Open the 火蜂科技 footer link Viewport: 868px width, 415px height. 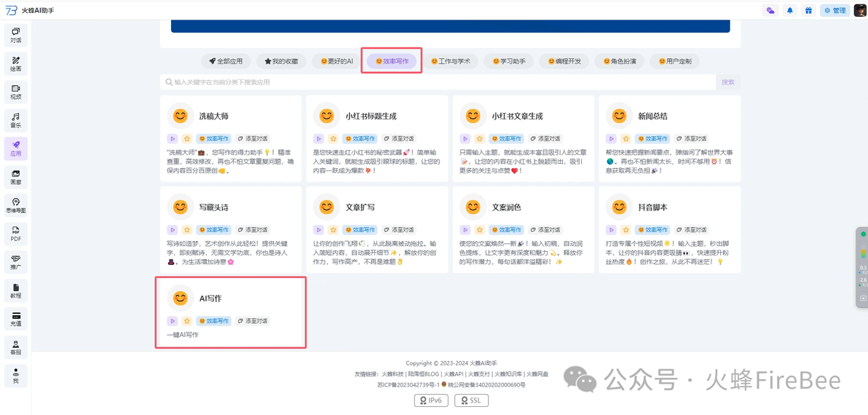point(392,374)
